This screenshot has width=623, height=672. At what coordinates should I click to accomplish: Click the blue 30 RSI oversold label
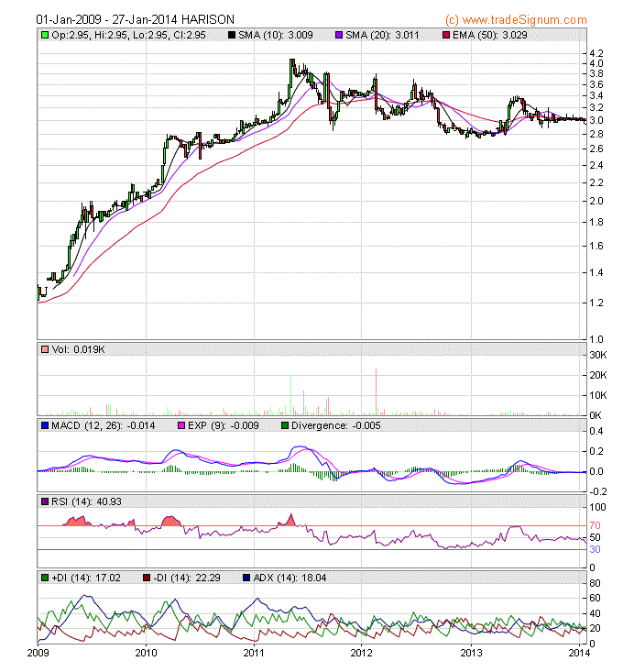tap(596, 549)
